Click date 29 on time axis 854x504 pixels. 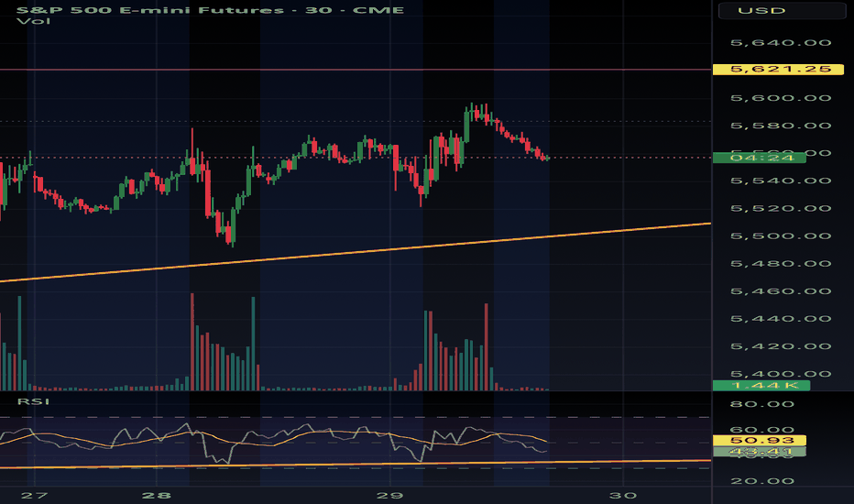390,495
